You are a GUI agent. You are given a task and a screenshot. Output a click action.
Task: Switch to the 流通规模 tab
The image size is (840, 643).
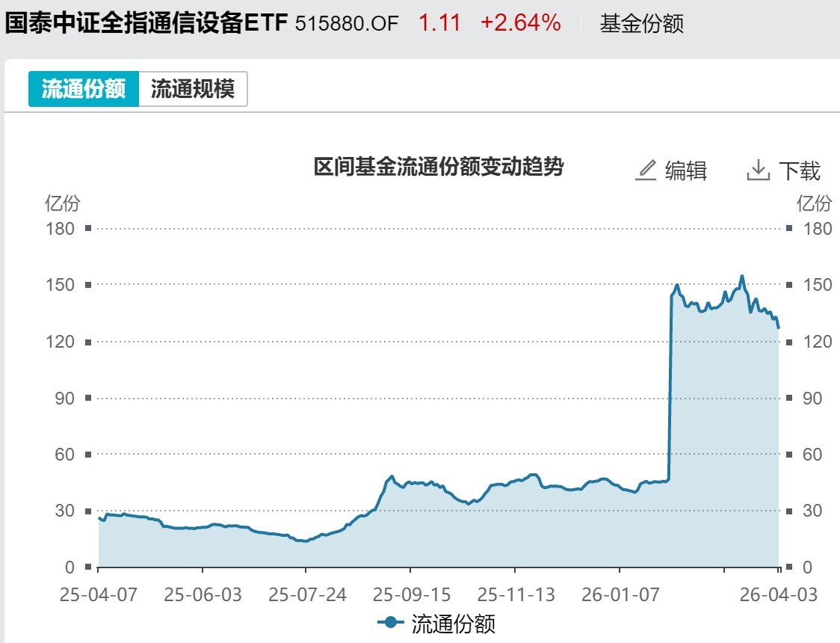(194, 88)
